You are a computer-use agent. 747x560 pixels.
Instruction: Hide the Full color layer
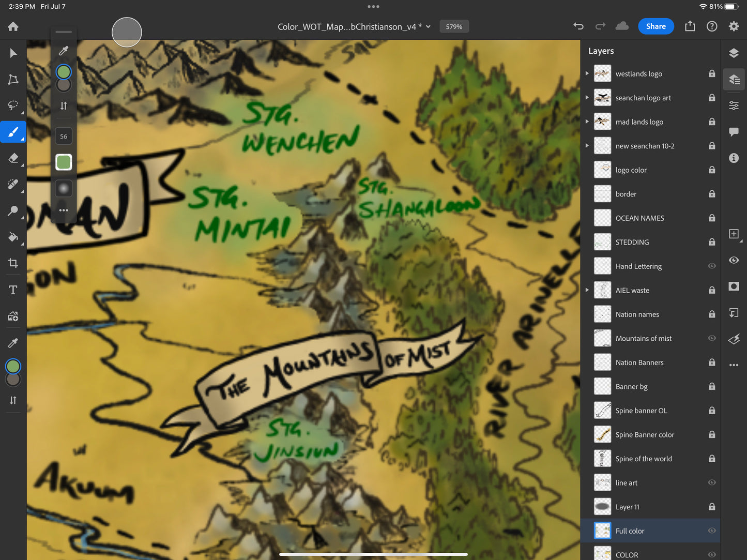(x=712, y=531)
